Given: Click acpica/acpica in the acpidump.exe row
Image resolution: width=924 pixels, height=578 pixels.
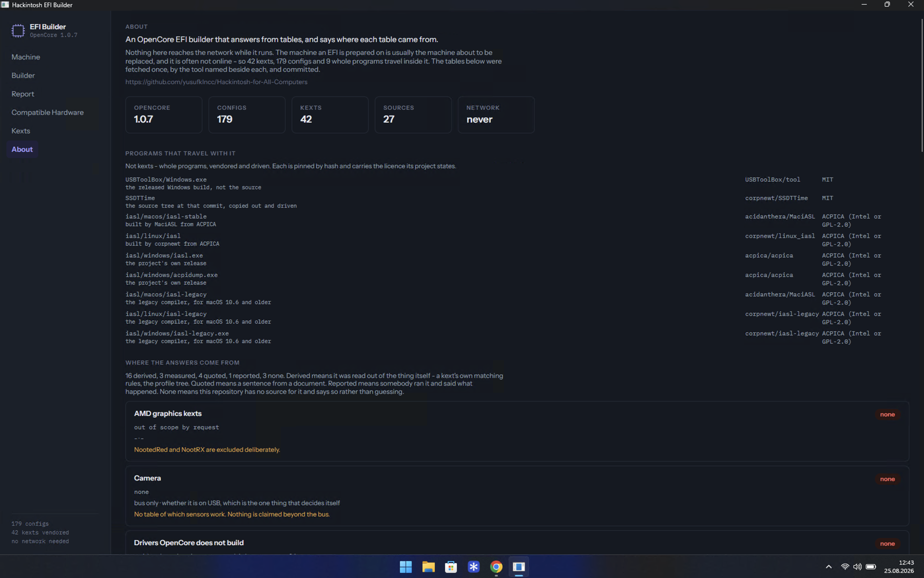Looking at the screenshot, I should tap(769, 275).
